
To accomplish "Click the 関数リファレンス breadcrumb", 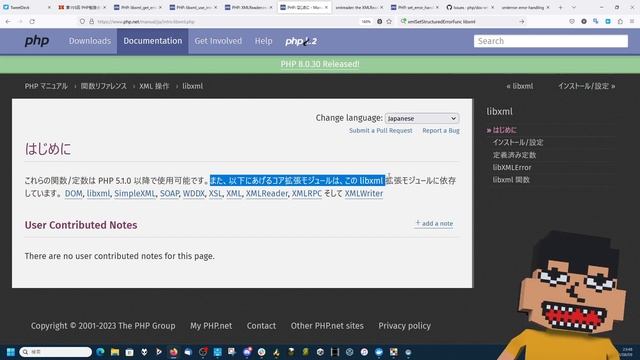I will point(104,86).
